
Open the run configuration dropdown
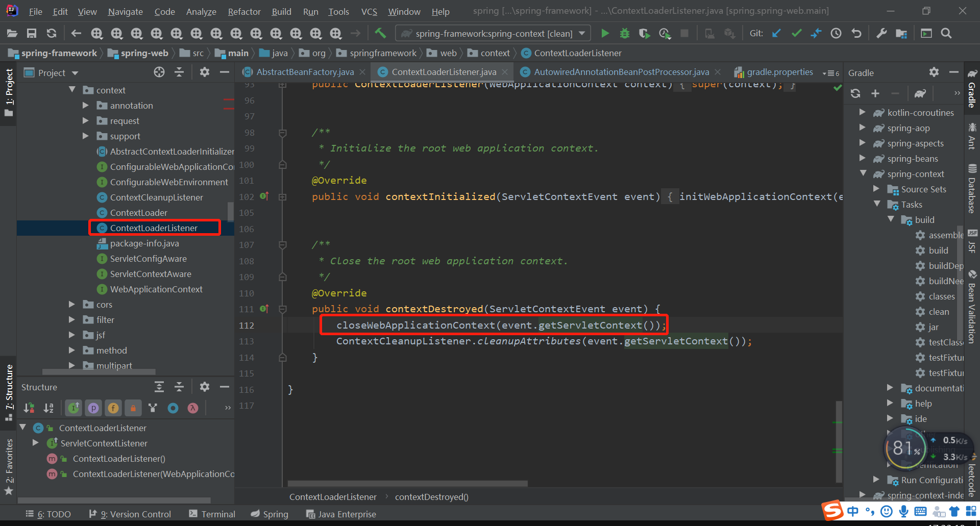point(493,33)
